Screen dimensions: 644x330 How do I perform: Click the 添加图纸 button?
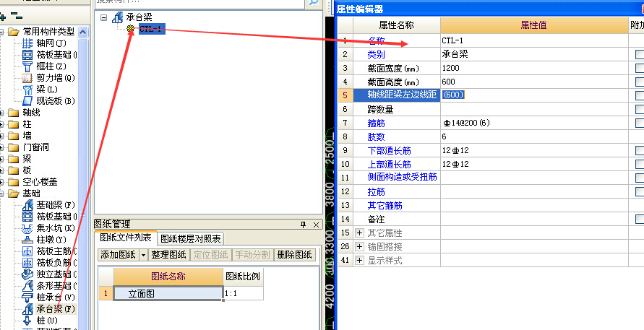tap(119, 255)
